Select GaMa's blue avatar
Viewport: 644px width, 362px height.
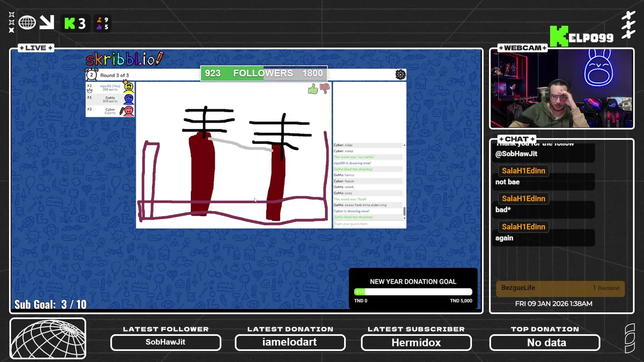click(128, 99)
